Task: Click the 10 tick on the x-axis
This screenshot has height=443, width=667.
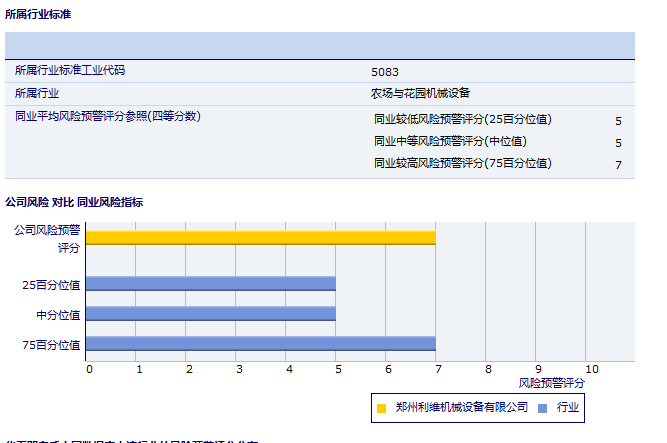Action: coord(591,369)
